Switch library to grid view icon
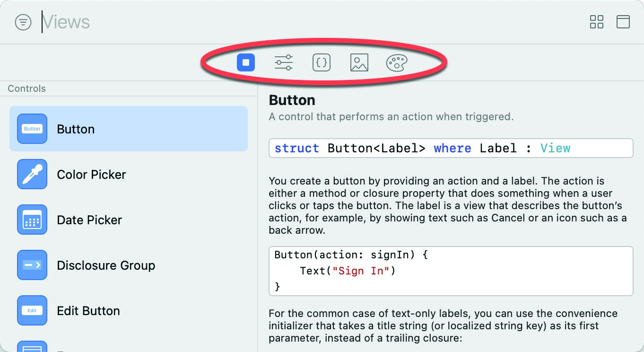This screenshot has width=644, height=352. (x=597, y=22)
